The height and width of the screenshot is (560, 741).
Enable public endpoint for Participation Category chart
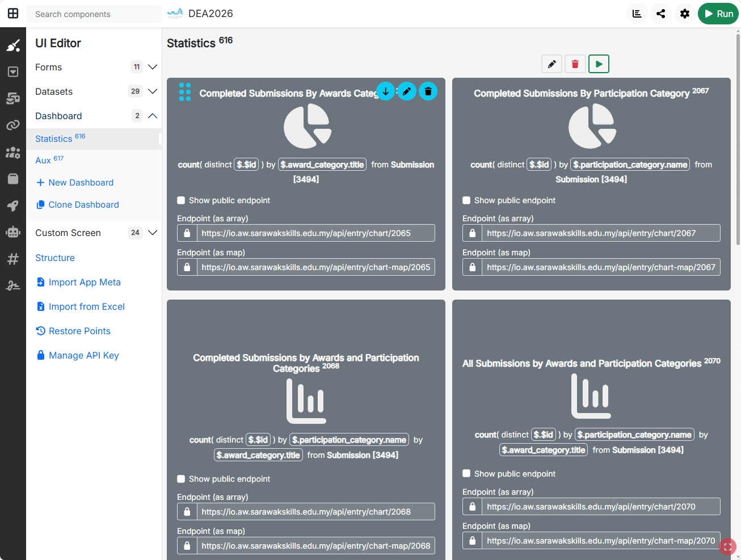(466, 200)
